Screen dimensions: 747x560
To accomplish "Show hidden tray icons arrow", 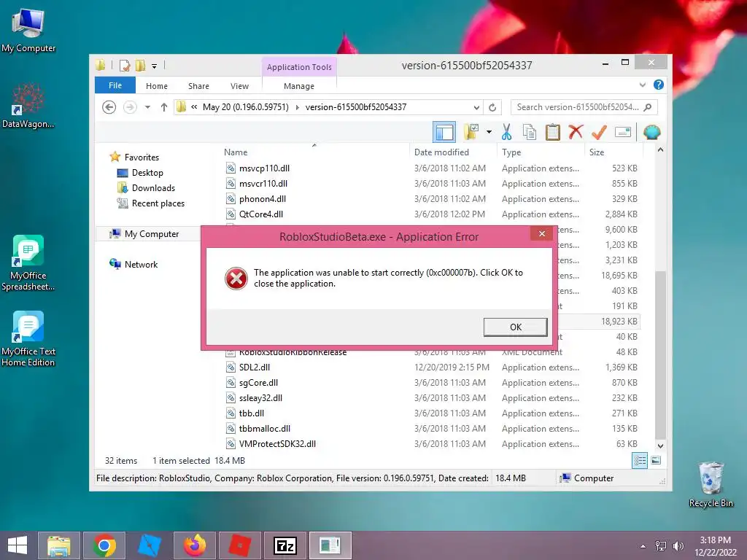I will (x=643, y=546).
